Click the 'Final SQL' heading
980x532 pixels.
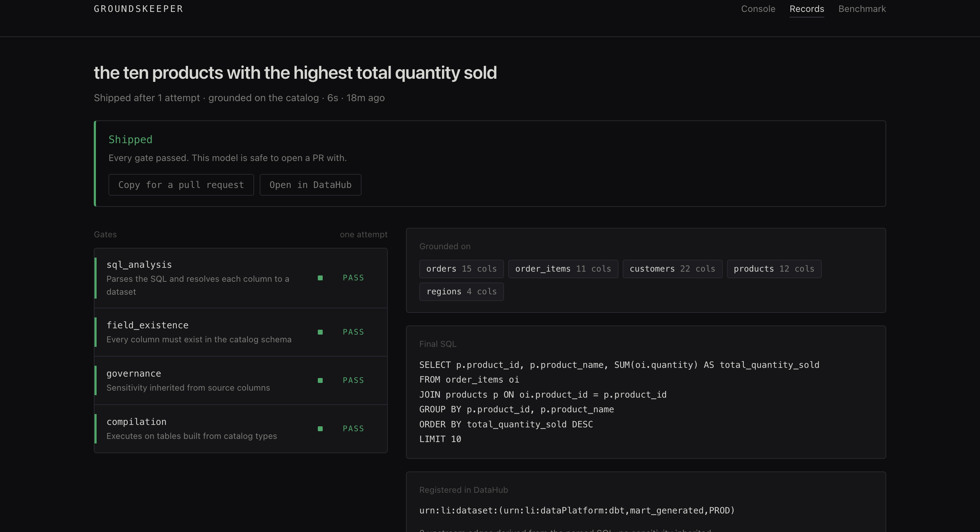pos(437,344)
